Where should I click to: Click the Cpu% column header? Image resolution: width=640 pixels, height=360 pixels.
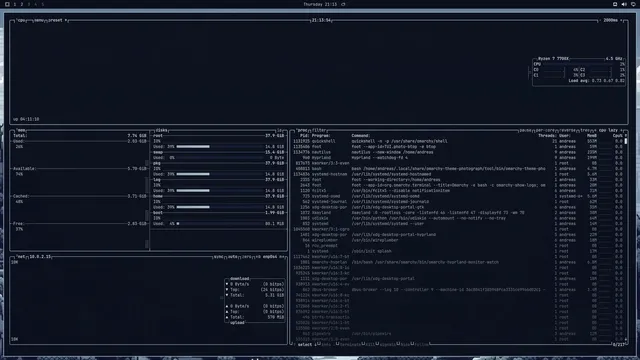pos(617,136)
